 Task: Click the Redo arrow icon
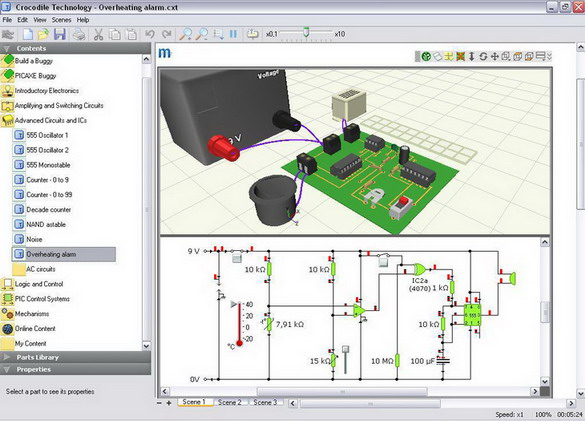click(x=166, y=34)
